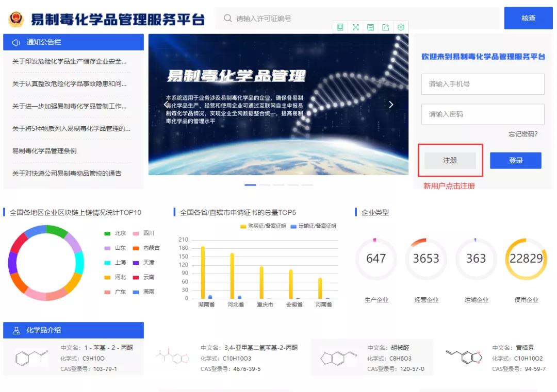Select first carousel indicator dot
Viewport: 557px width, 392px height.
point(250,184)
